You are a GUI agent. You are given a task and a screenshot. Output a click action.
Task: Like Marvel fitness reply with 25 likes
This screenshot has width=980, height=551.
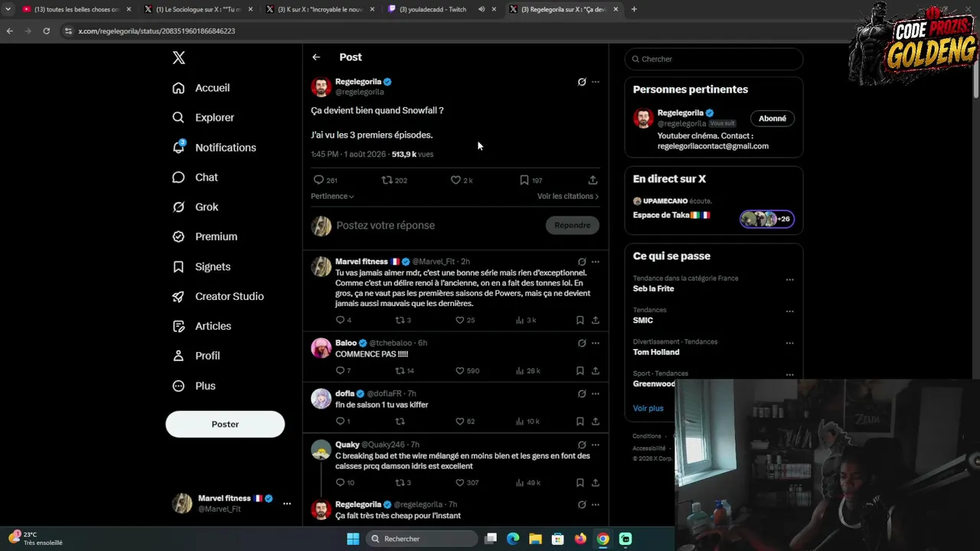460,320
